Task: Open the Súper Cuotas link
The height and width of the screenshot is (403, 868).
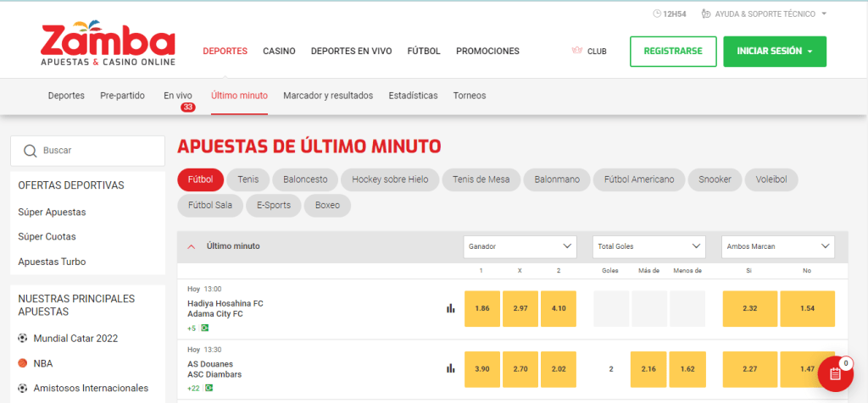Action: [x=47, y=236]
